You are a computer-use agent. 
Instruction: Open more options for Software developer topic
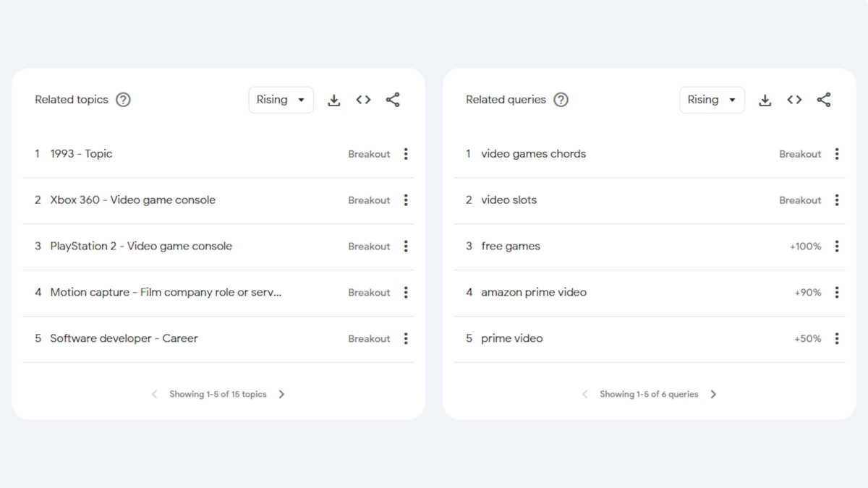tap(406, 338)
